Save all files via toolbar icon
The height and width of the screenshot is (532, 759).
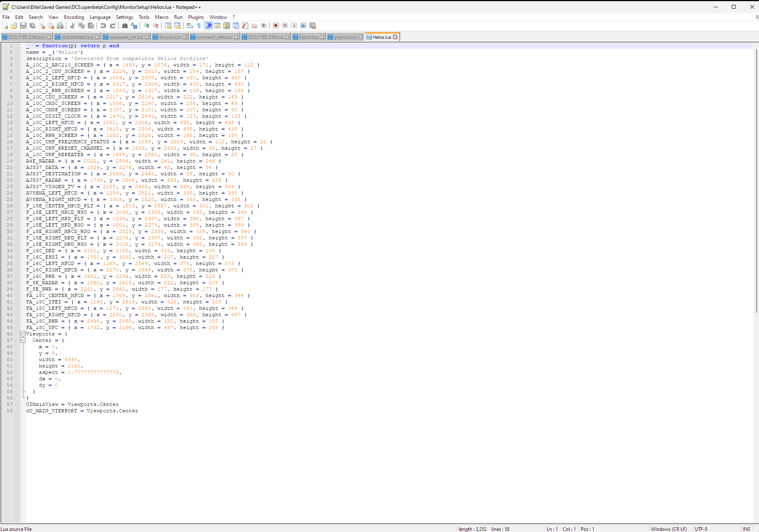tap(32, 26)
